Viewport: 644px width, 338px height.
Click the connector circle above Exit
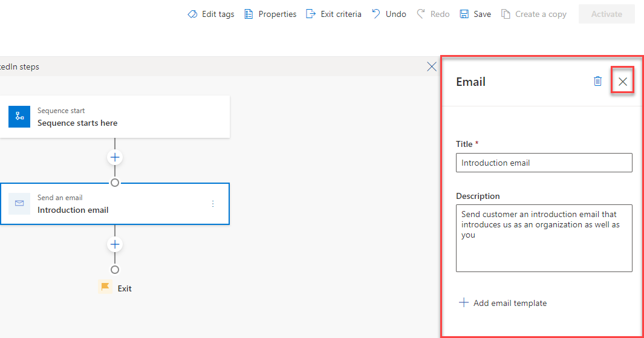pos(115,270)
